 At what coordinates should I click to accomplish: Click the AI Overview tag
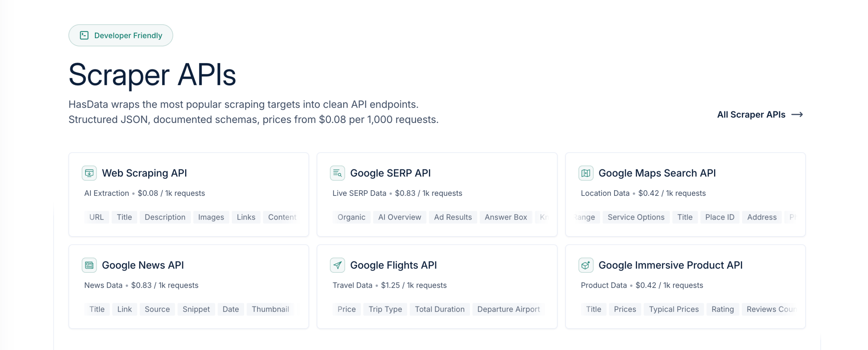[x=400, y=217]
